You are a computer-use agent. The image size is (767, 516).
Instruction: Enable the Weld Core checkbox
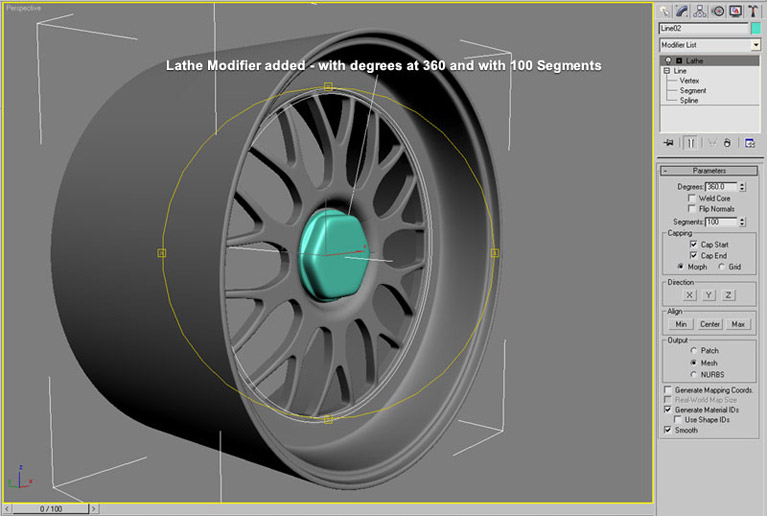(x=691, y=198)
